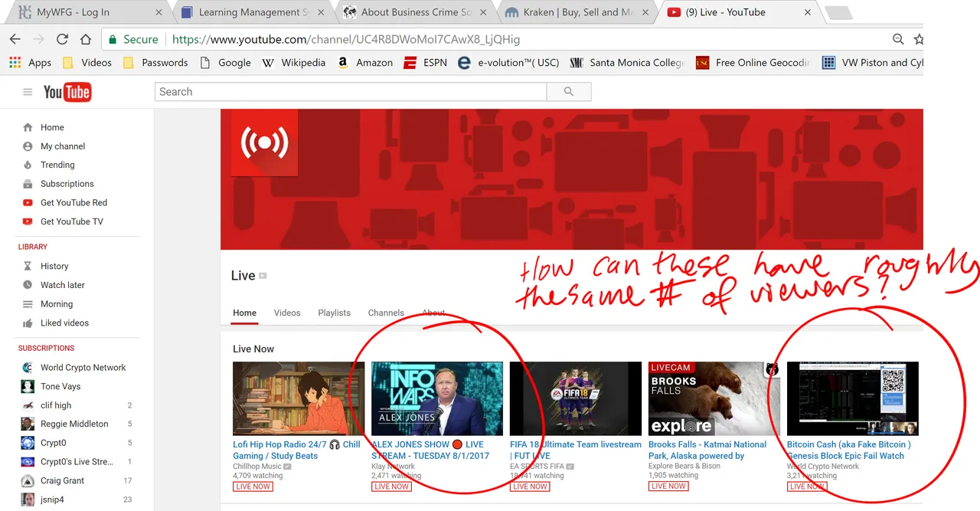Open the Videos bookmark folder
Viewport: 980px width, 511px height.
coord(87,63)
